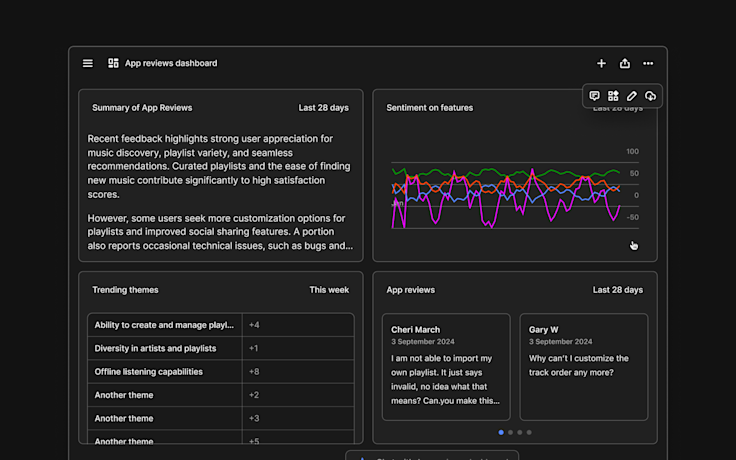Click the chart axis label 100

click(632, 152)
